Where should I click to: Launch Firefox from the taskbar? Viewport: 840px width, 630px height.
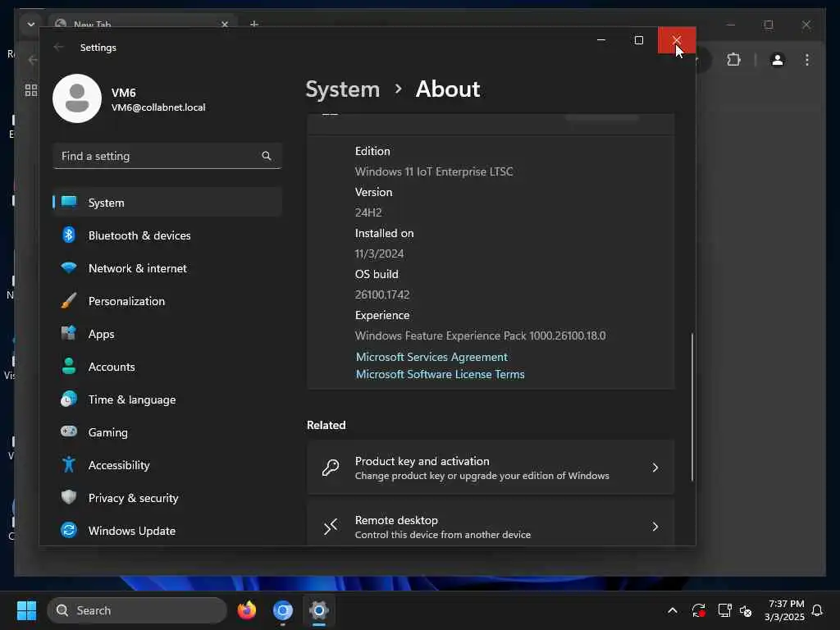tap(246, 610)
